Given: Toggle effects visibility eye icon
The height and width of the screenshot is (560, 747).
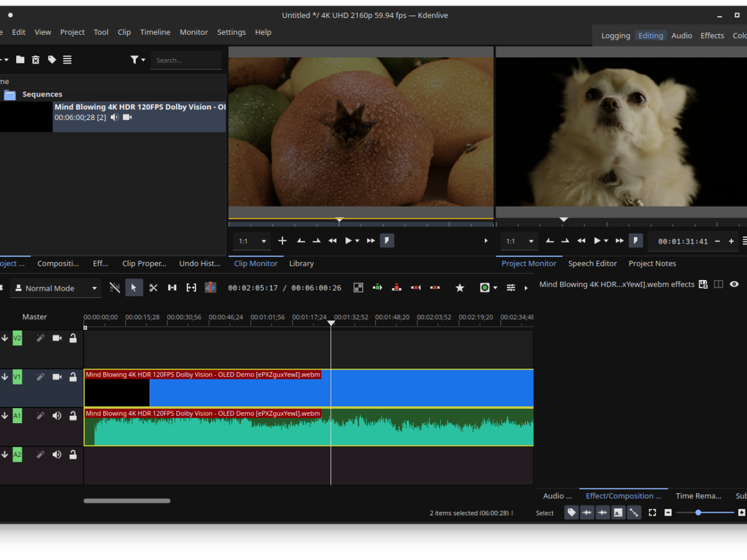Looking at the screenshot, I should (x=734, y=284).
